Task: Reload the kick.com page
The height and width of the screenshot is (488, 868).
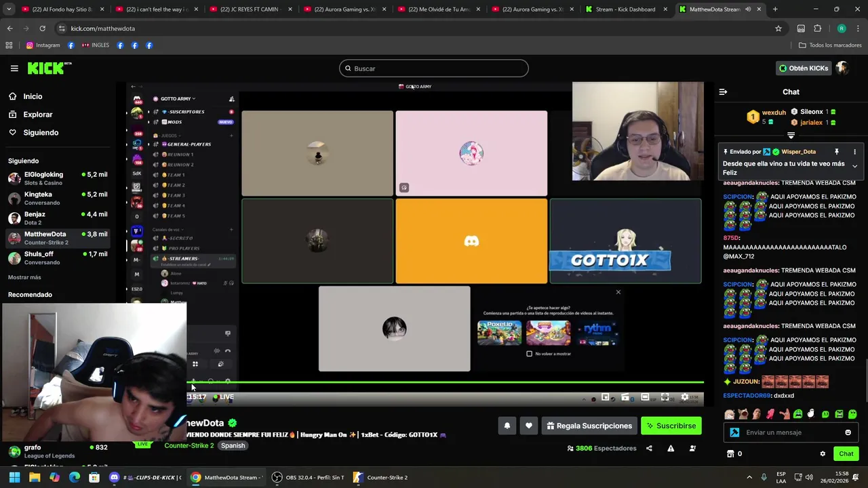Action: click(x=42, y=28)
